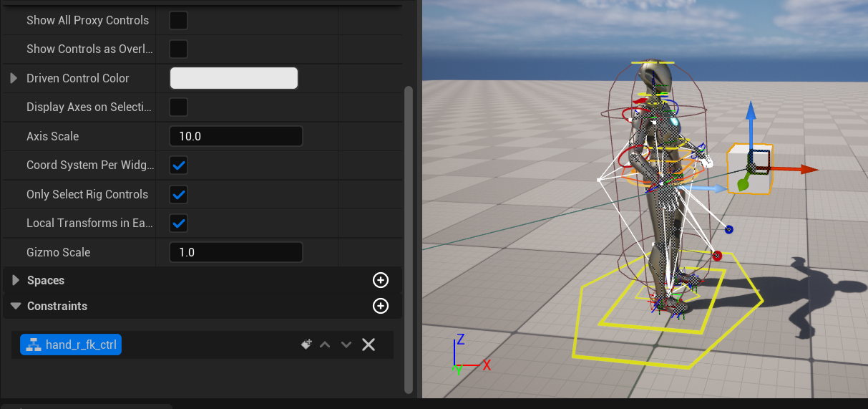This screenshot has width=868, height=409.
Task: Select the red sphere rig control
Action: [717, 256]
